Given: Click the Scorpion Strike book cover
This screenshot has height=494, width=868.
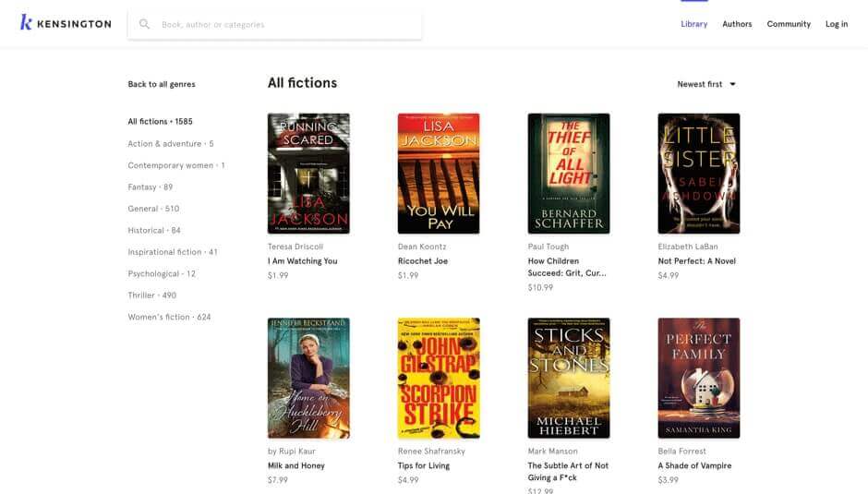Looking at the screenshot, I should click(439, 378).
